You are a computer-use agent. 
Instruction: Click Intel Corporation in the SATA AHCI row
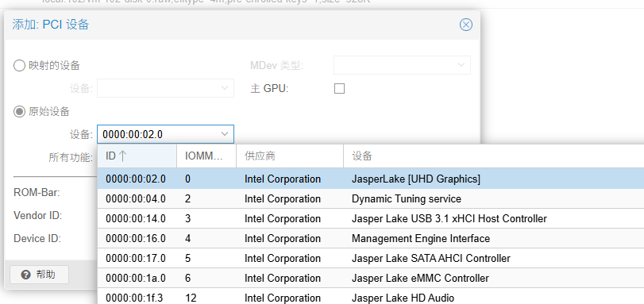click(283, 258)
